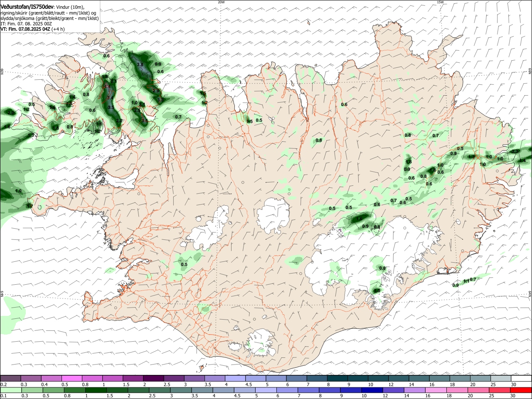Click the light grey swatch labeled 25 in snow scale
Viewport: 532px width, 399px height.
click(x=501, y=378)
